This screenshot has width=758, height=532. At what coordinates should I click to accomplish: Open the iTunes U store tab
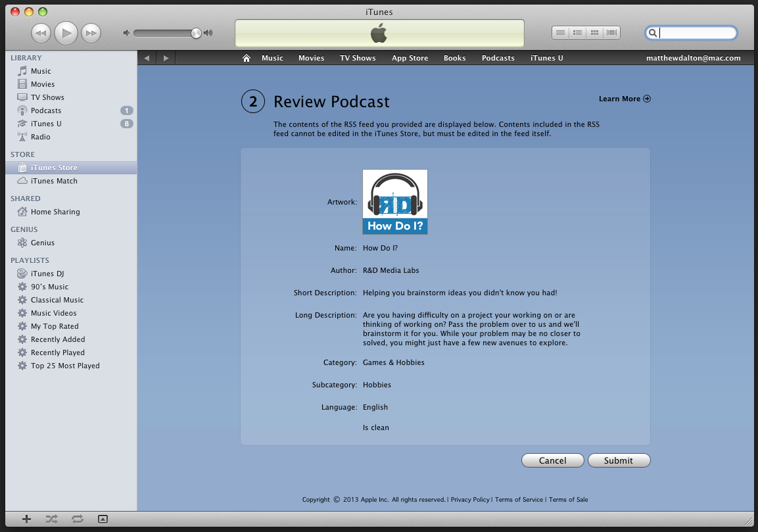(547, 58)
